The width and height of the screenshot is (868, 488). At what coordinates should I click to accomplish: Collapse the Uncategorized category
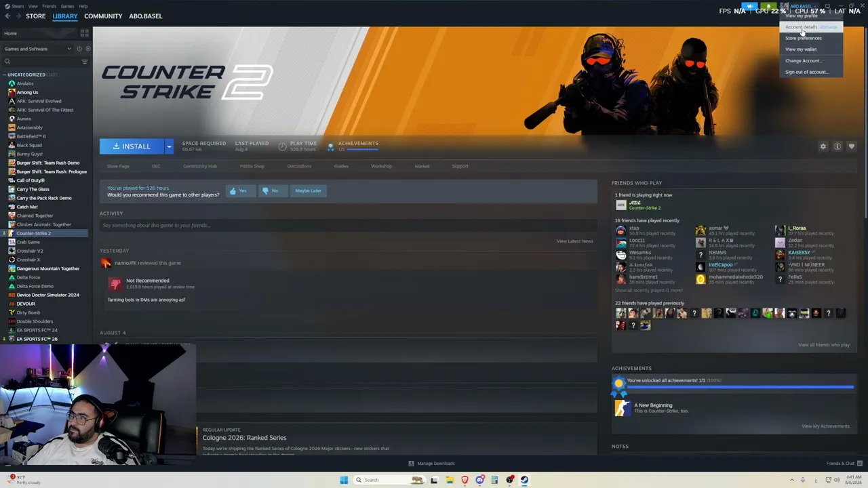point(5,75)
